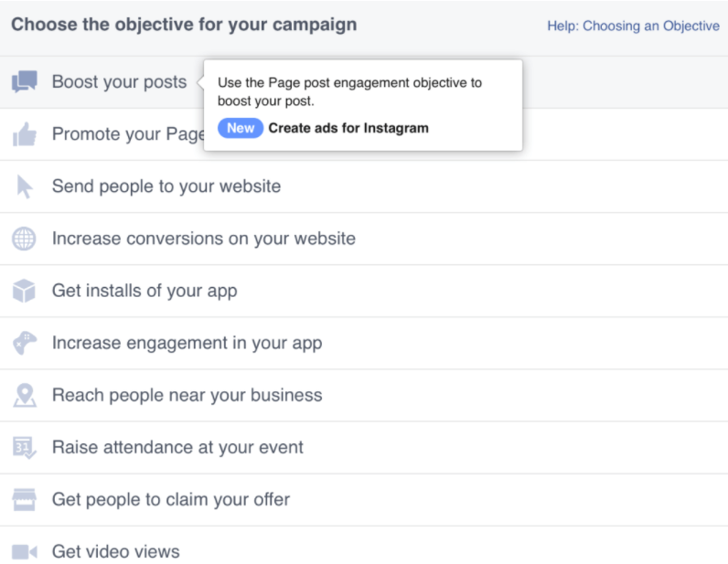728x564 pixels.
Task: Choose Get installs of your app
Action: (145, 292)
